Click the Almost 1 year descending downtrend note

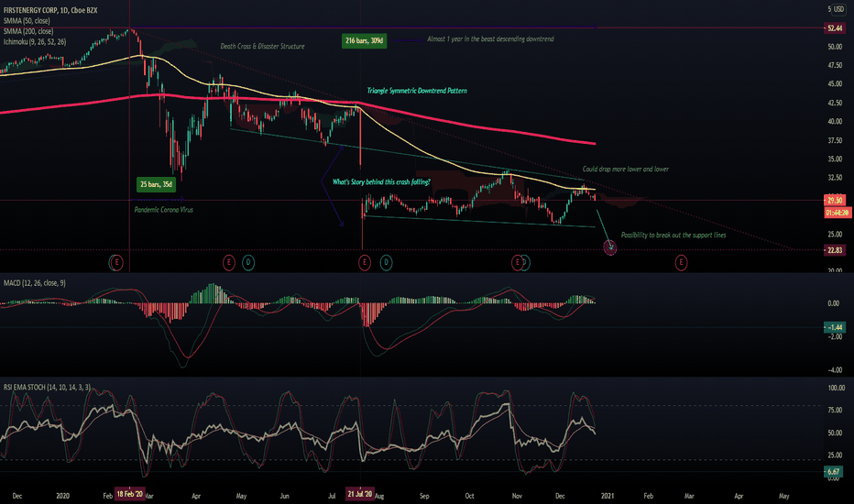491,39
